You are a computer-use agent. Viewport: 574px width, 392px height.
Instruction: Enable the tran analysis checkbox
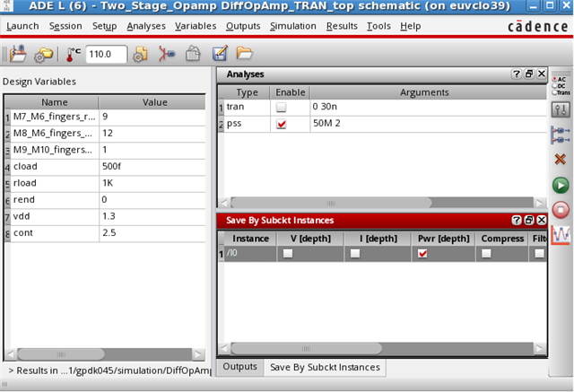coord(283,108)
